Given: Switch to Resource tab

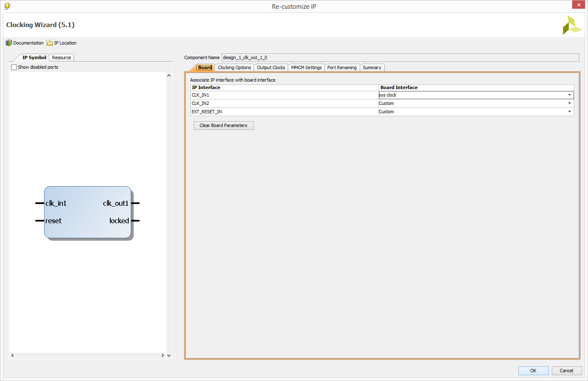Looking at the screenshot, I should [x=61, y=57].
